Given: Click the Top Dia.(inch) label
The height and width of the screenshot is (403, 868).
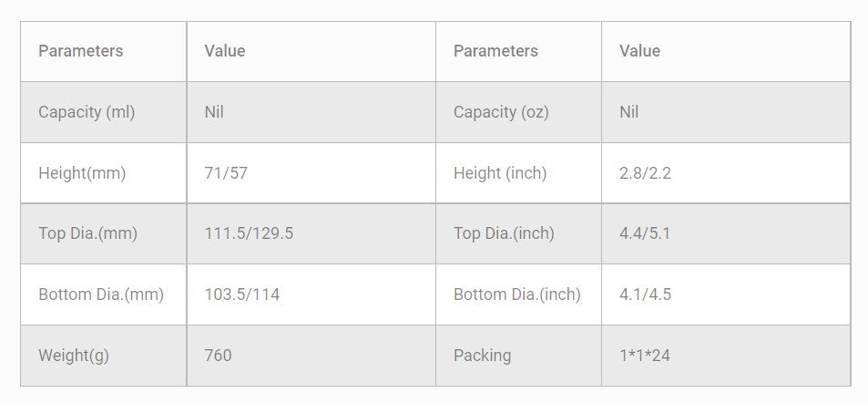Looking at the screenshot, I should (x=504, y=233).
